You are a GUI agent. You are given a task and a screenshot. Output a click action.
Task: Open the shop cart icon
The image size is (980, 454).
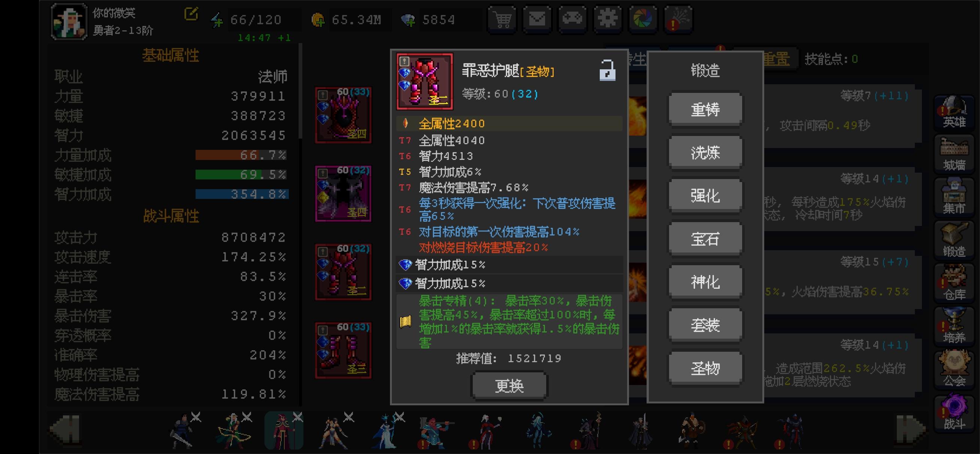point(503,19)
